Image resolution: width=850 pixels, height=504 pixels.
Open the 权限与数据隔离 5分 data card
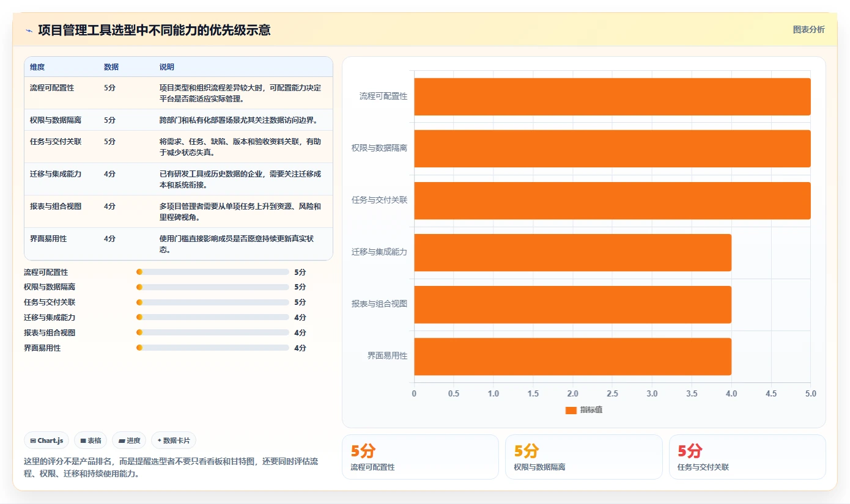[584, 457]
